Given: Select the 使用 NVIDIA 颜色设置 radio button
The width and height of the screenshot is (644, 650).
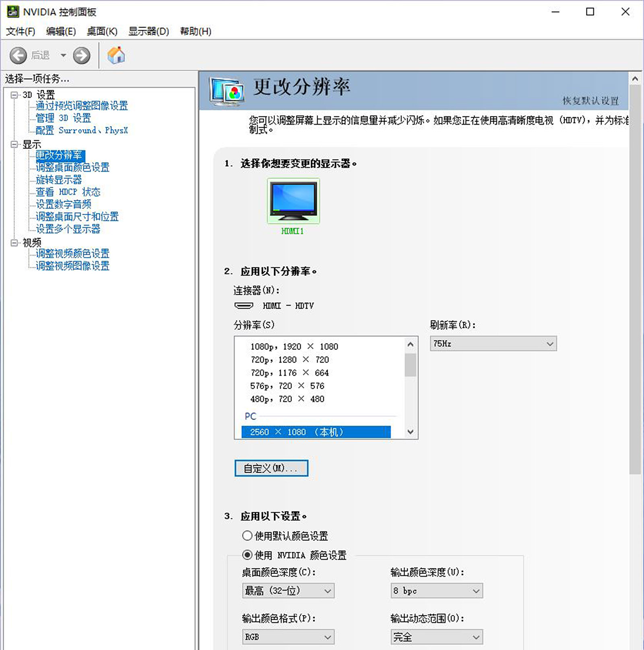Looking at the screenshot, I should click(247, 555).
